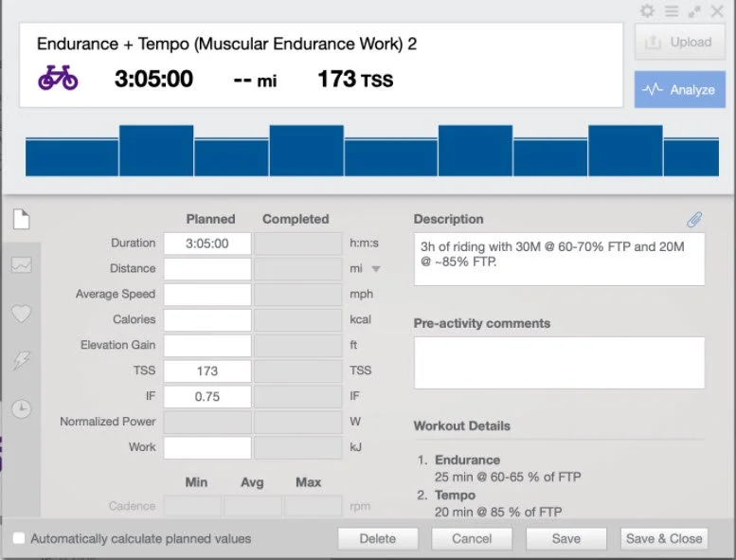736x560 pixels.
Task: Toggle Automatically calculate planned values checkbox
Action: [19, 538]
